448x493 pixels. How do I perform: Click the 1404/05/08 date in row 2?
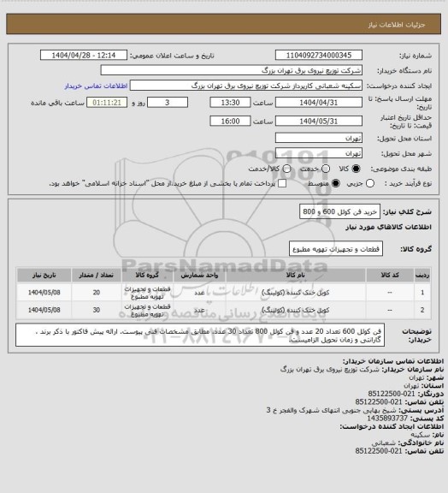(44, 310)
